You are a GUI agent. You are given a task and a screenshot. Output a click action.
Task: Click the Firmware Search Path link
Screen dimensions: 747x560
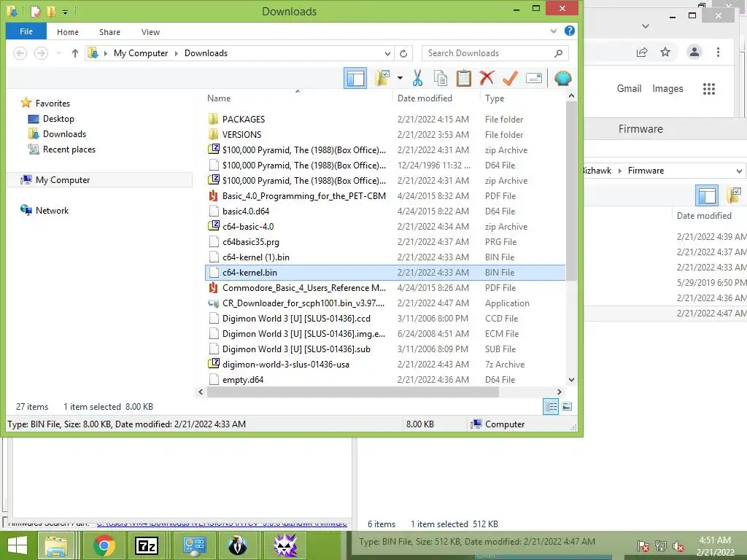(222, 524)
